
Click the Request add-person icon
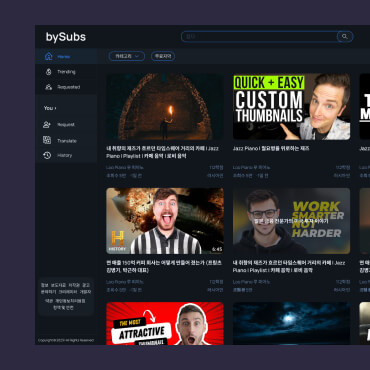point(47,125)
